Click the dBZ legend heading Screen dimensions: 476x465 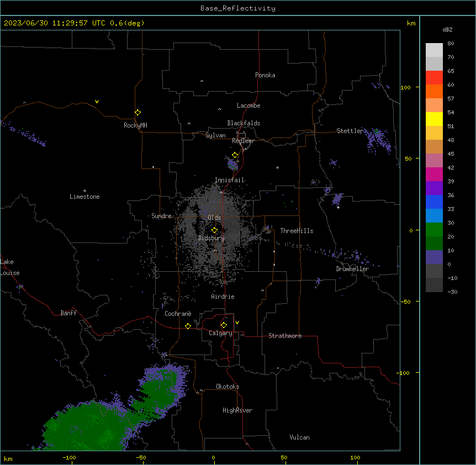[447, 29]
